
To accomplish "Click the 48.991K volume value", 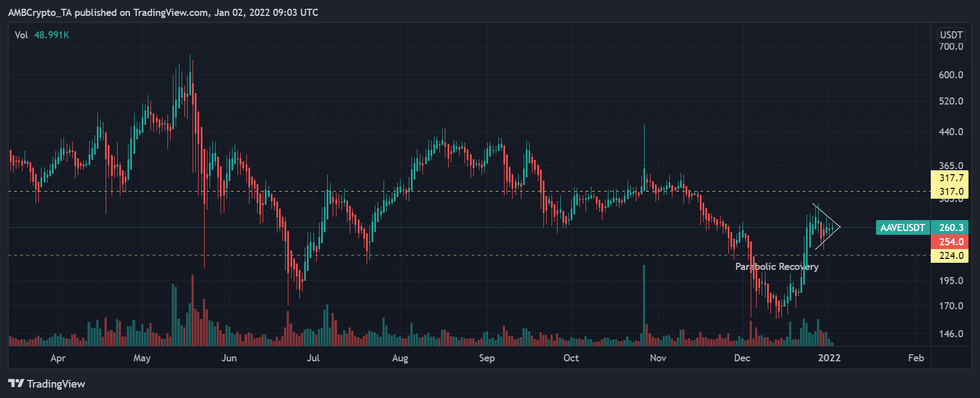I will click(51, 35).
